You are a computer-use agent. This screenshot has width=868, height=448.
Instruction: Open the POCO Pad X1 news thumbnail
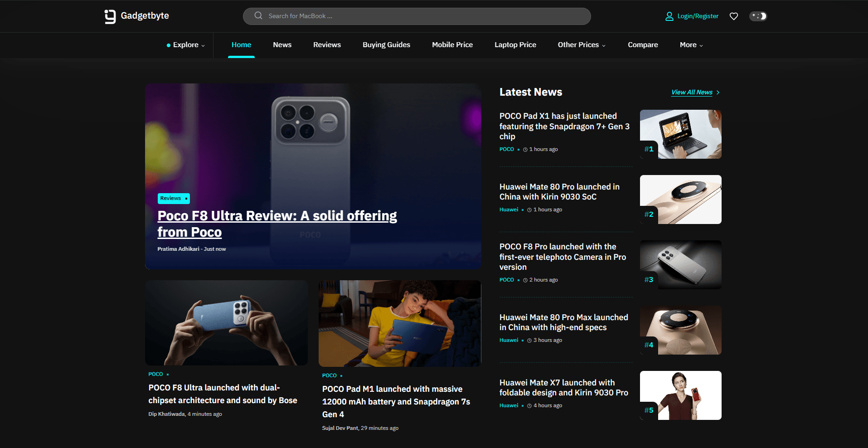(x=681, y=134)
